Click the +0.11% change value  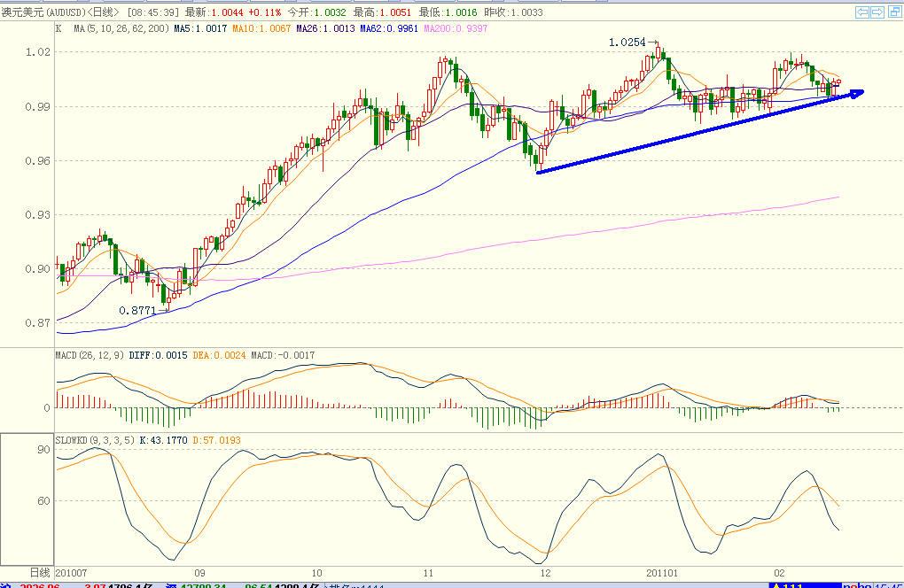[265, 12]
